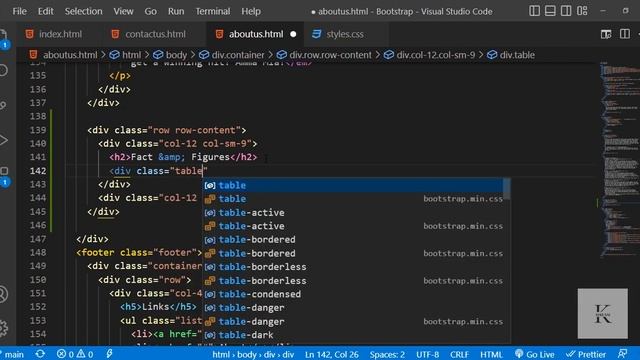Open the Accounts icon
The width and height of the screenshot is (640, 360).
click(x=3, y=294)
